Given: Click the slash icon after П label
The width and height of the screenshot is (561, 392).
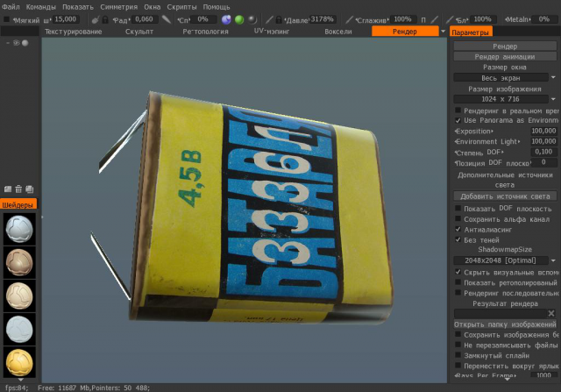Looking at the screenshot, I should tap(435, 19).
